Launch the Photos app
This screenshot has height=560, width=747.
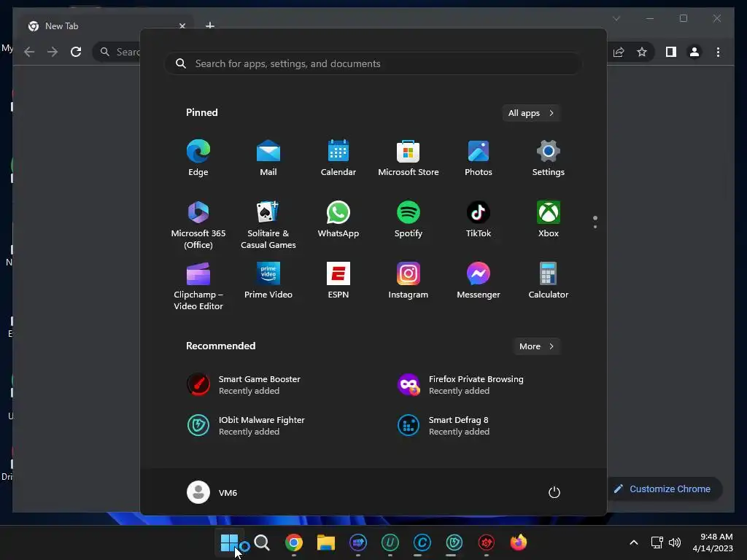click(479, 158)
